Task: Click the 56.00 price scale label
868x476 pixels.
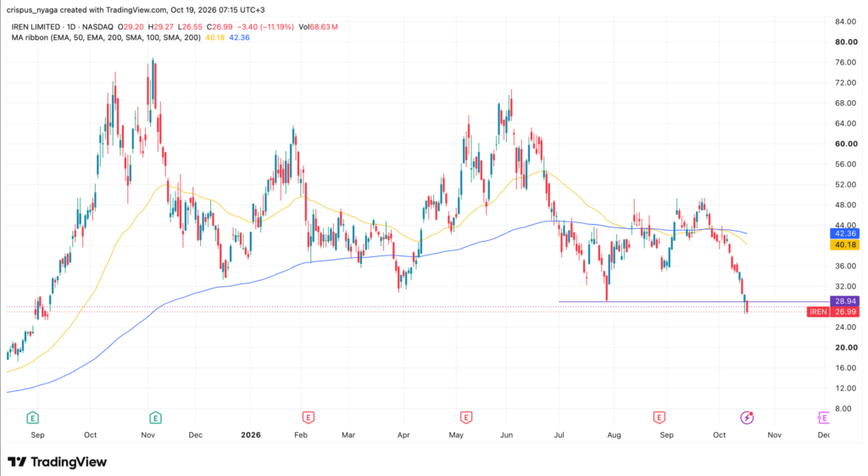Action: [x=846, y=164]
